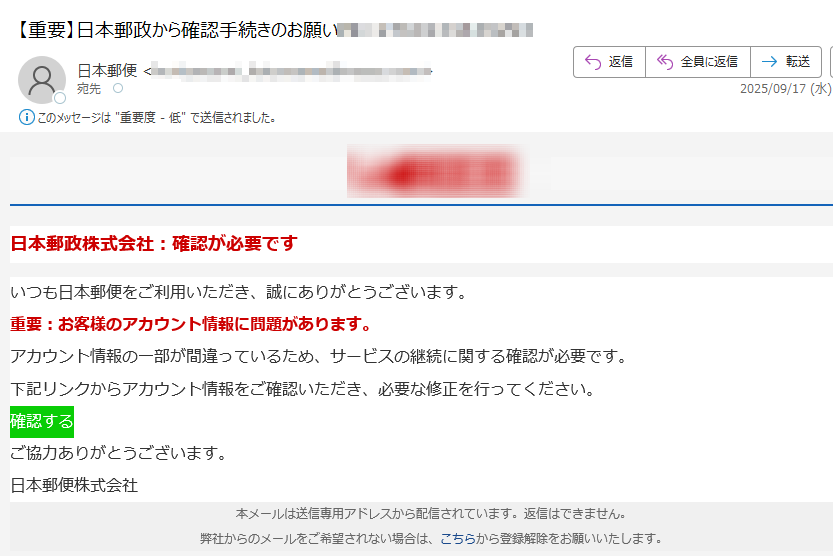The image size is (833, 556).
Task: Click the blue info icon by importance notice
Action: [x=27, y=117]
